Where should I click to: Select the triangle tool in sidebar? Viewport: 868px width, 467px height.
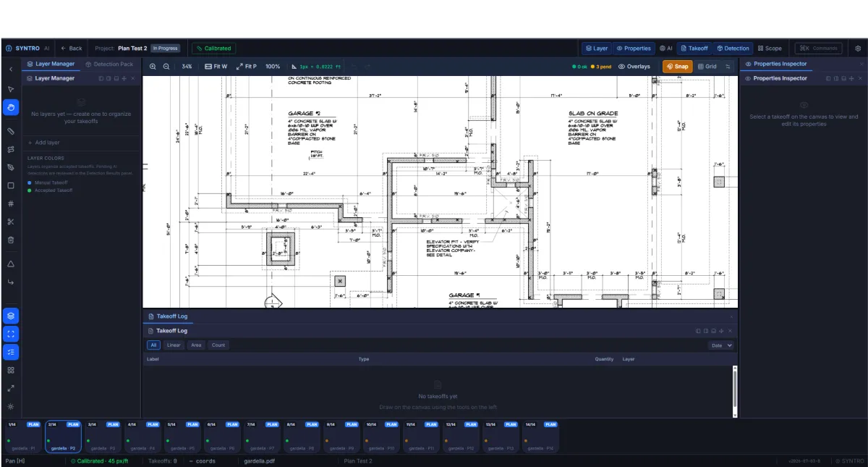click(x=11, y=264)
